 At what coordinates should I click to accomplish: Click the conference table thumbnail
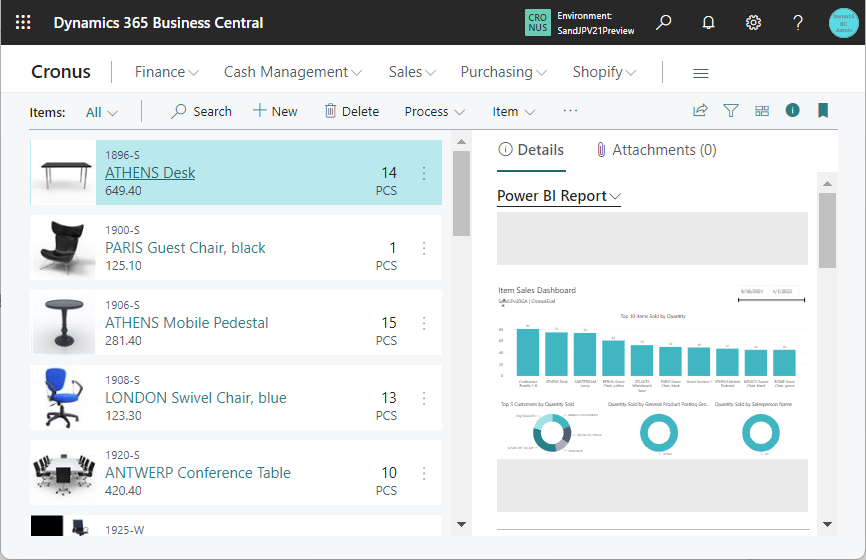coord(64,473)
